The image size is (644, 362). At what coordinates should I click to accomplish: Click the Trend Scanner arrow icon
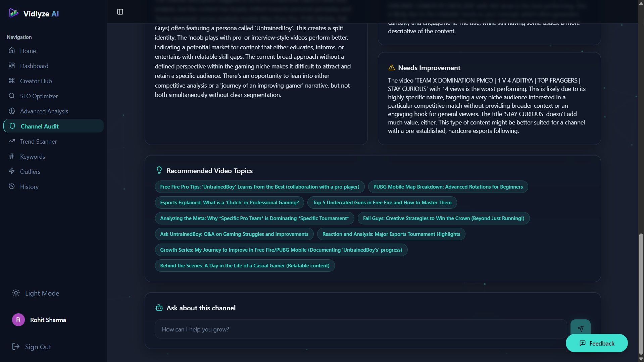[x=12, y=141]
